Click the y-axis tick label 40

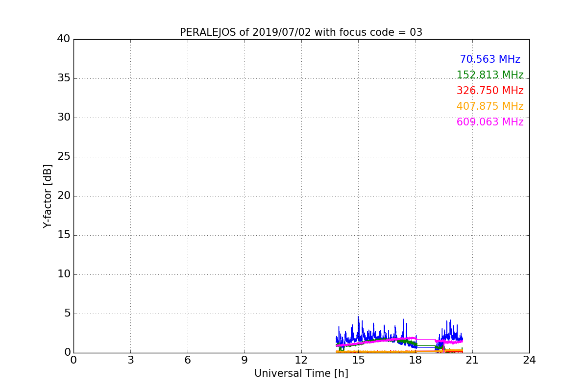(x=64, y=39)
